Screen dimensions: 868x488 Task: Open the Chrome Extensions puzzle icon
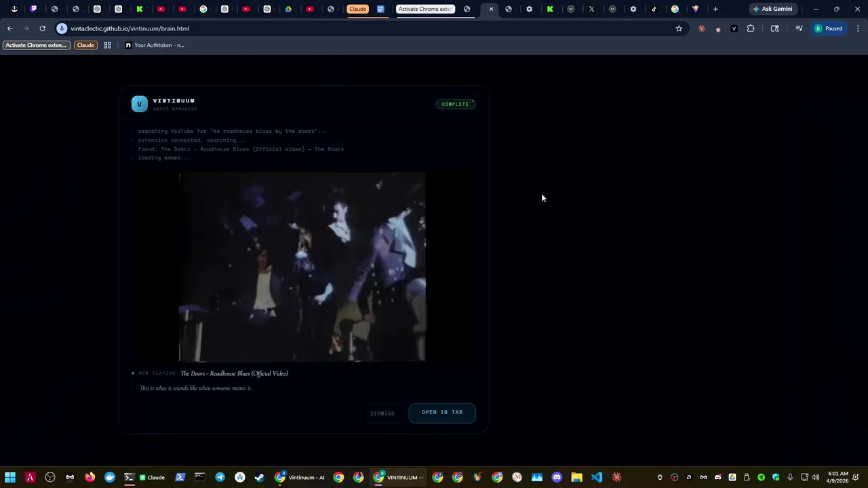point(751,28)
